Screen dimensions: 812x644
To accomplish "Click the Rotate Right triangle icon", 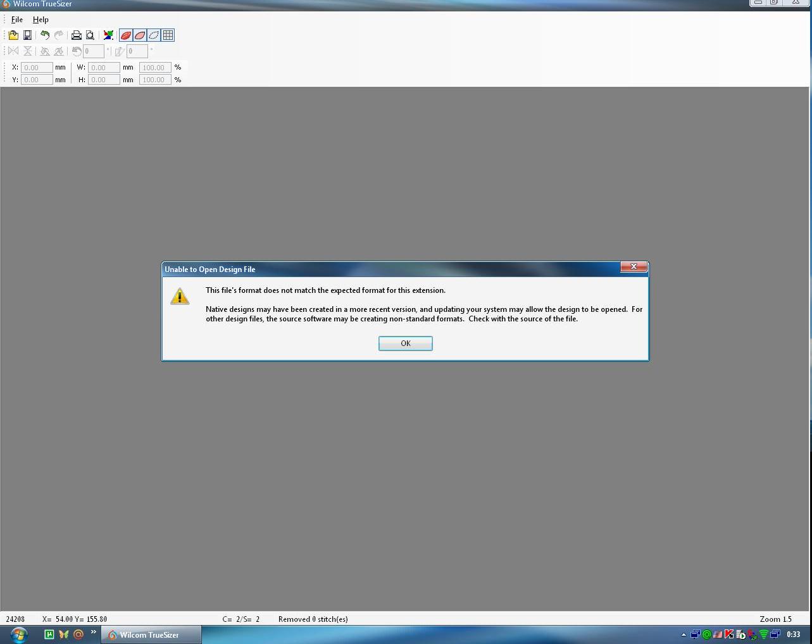I will tap(59, 51).
